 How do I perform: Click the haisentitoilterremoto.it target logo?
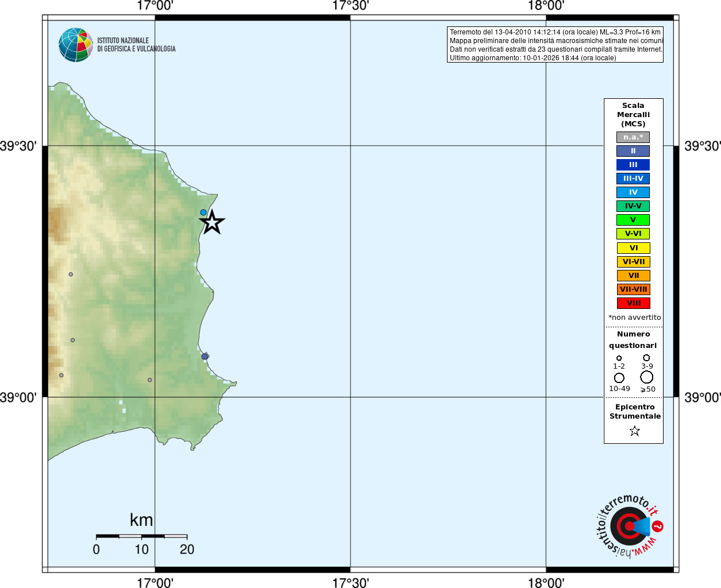629,526
